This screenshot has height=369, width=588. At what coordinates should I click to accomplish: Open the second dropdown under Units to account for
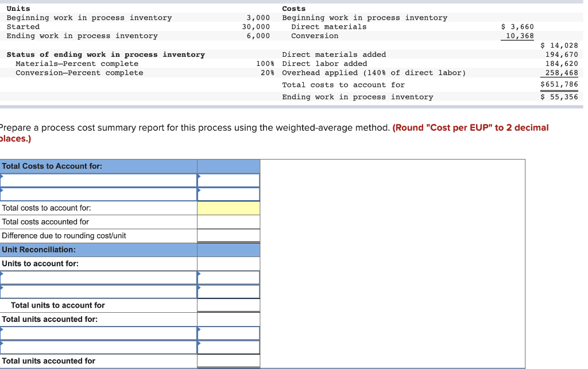(x=98, y=291)
